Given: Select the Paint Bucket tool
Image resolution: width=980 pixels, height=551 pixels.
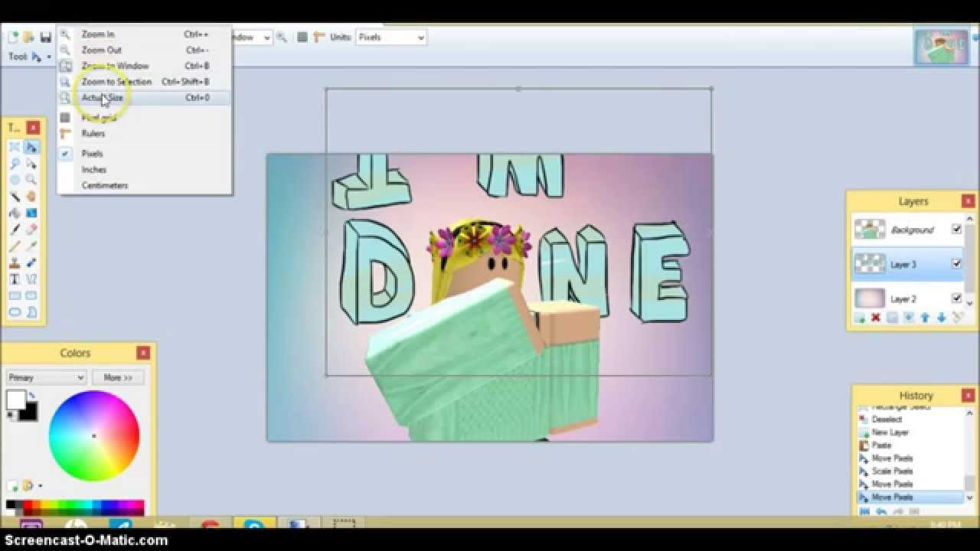Looking at the screenshot, I should pyautogui.click(x=15, y=214).
